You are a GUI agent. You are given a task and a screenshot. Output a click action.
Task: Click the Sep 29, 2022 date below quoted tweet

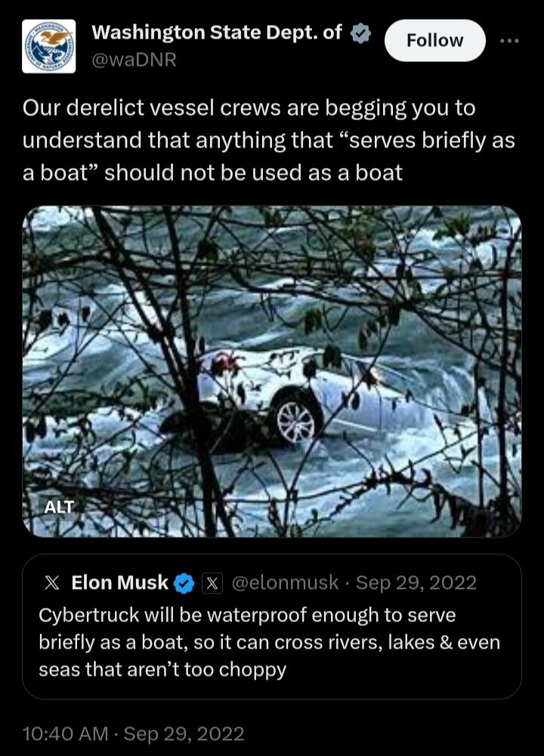pos(184,734)
